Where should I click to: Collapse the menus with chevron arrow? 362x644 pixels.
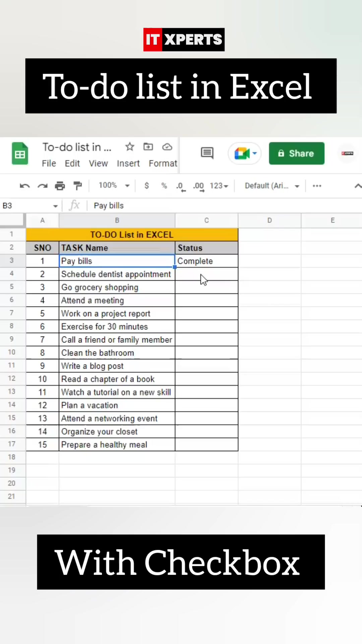click(x=358, y=186)
